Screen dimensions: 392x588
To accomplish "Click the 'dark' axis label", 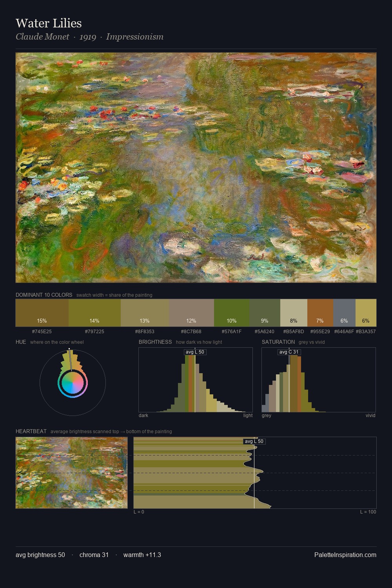I will (x=143, y=416).
